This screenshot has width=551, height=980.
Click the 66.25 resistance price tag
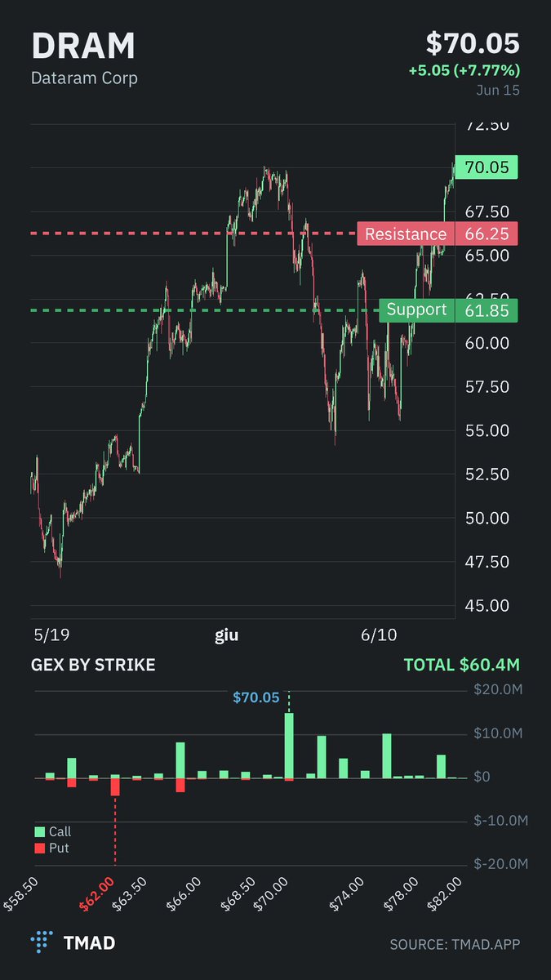pyautogui.click(x=487, y=234)
